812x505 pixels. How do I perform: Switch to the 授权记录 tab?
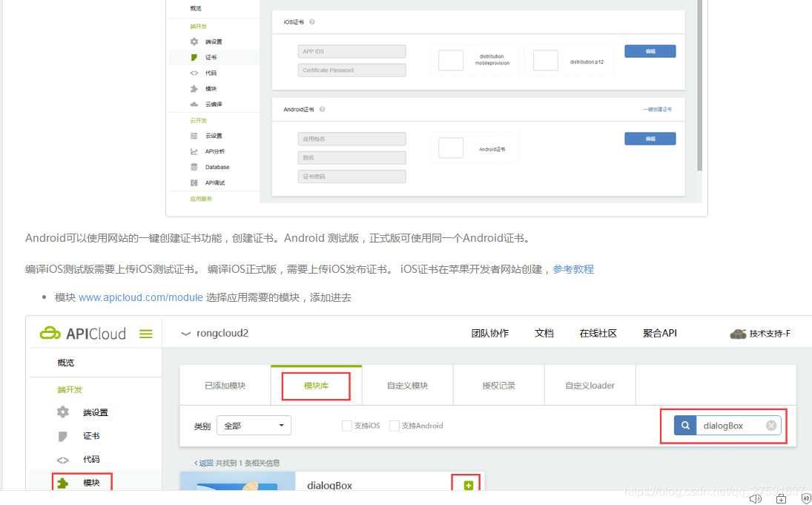click(x=499, y=386)
